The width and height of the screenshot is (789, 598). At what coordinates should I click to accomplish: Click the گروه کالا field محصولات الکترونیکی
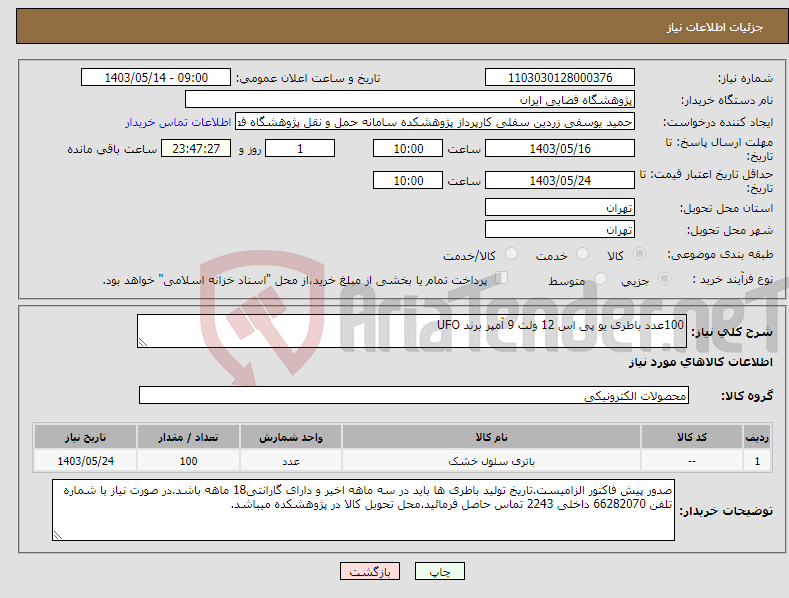(414, 396)
